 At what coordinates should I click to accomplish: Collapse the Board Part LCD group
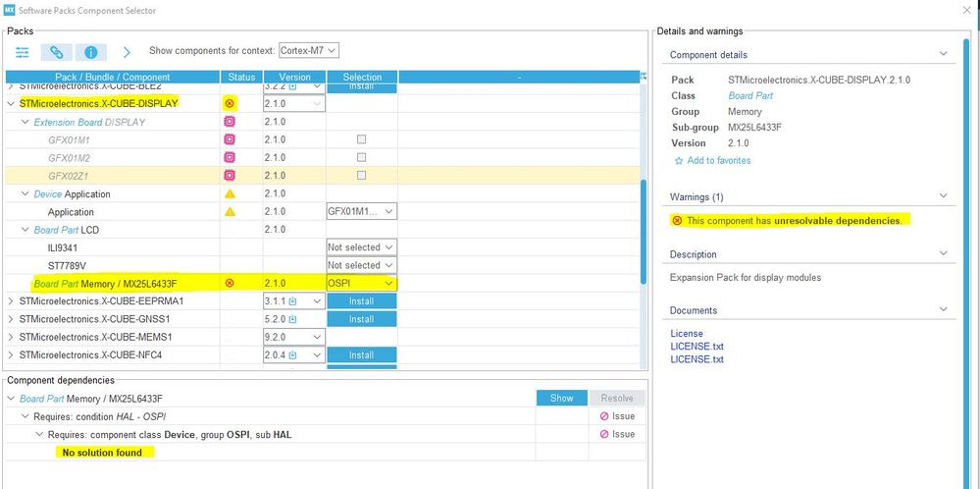coord(25,230)
